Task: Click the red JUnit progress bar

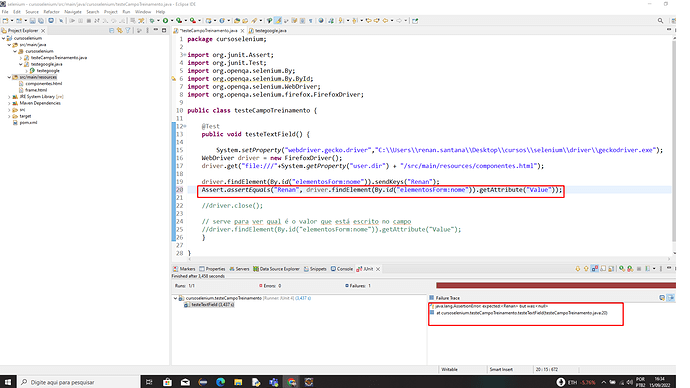Action: (556, 286)
